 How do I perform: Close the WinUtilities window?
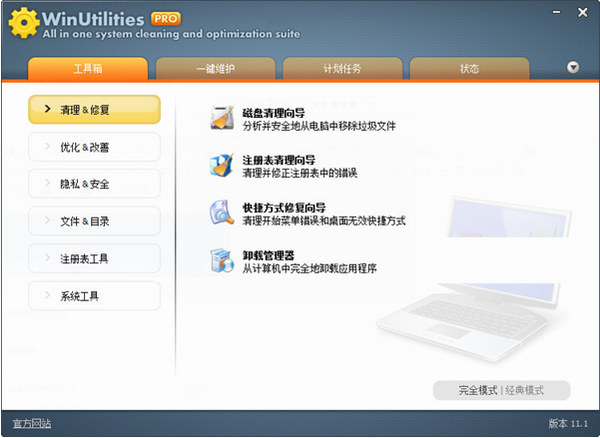pos(582,13)
